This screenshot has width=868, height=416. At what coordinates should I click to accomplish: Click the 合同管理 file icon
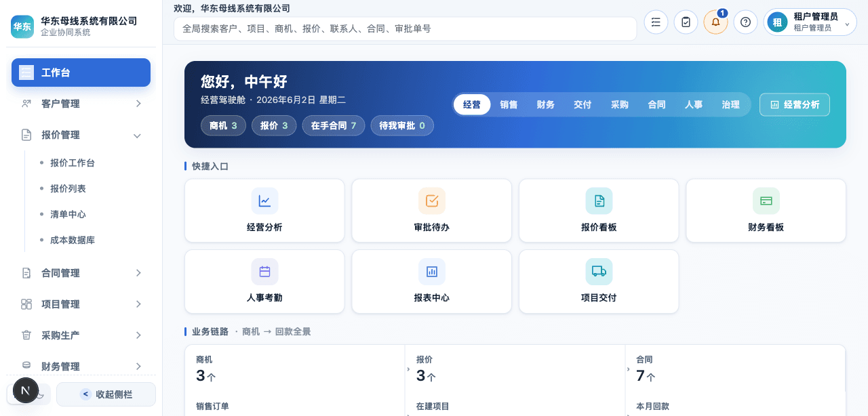[26, 273]
